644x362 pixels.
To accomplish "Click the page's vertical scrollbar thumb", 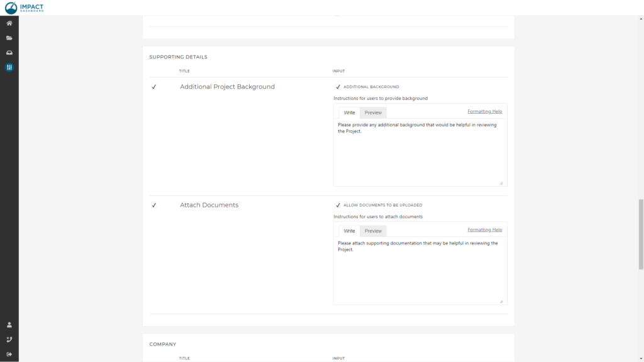I will pos(641,234).
